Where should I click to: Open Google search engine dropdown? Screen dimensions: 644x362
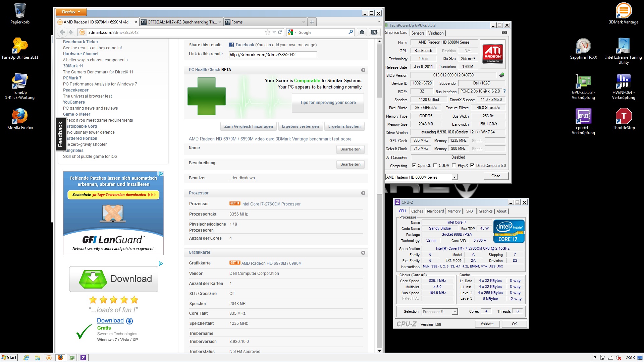coord(292,32)
